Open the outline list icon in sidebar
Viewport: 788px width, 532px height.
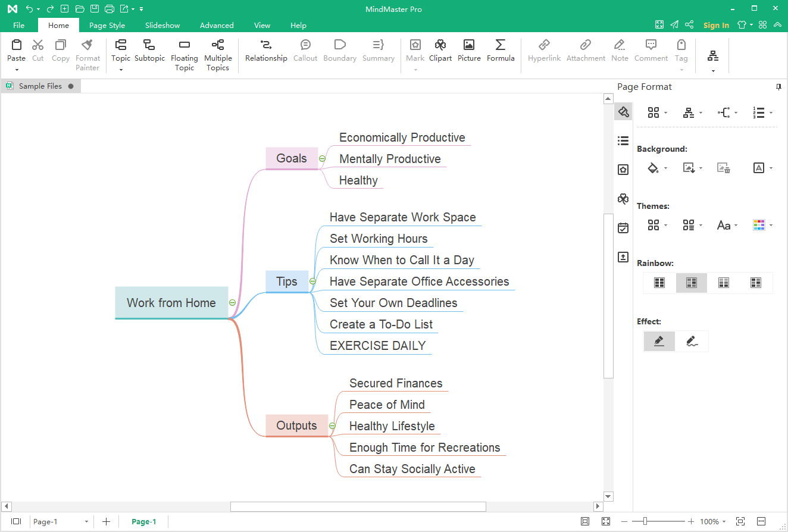pyautogui.click(x=623, y=141)
